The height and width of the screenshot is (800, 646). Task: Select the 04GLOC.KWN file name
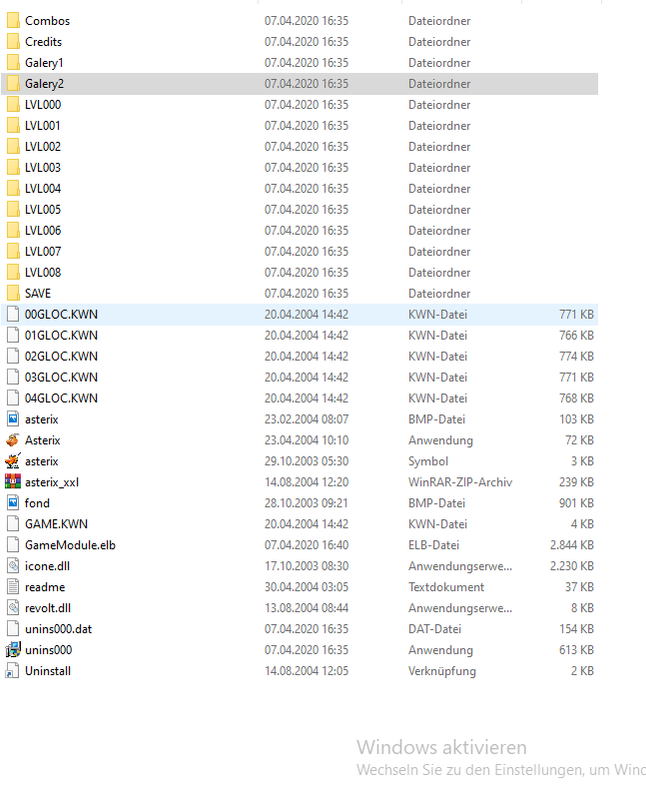(x=61, y=398)
